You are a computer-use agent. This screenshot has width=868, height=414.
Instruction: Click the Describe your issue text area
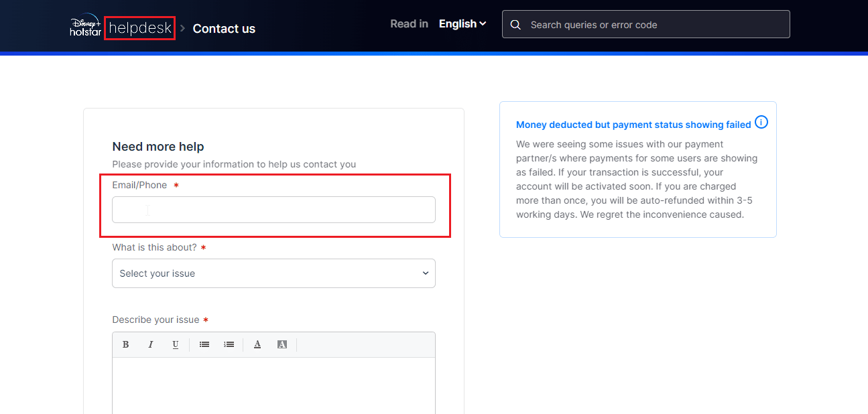point(273,385)
